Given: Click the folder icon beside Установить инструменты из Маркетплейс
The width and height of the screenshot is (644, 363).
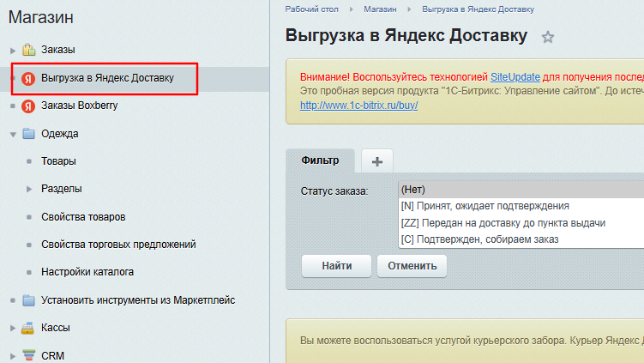Looking at the screenshot, I should coord(29,300).
